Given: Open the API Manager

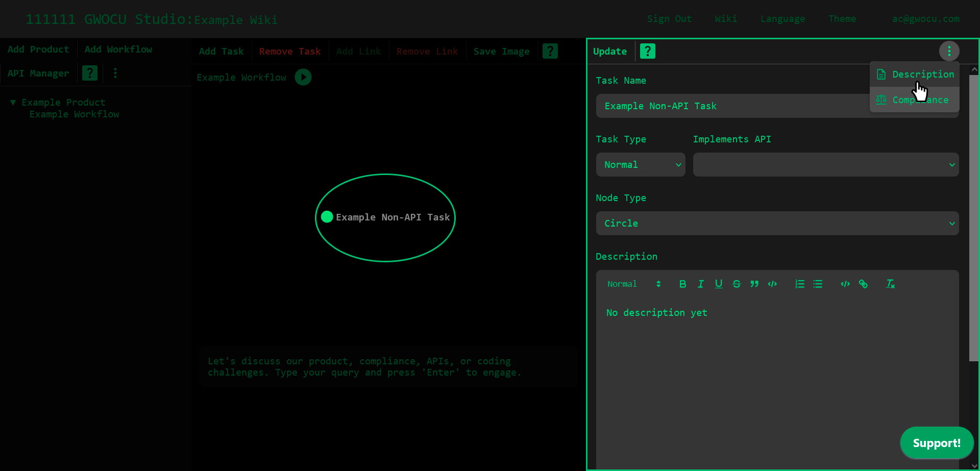Looking at the screenshot, I should point(38,73).
